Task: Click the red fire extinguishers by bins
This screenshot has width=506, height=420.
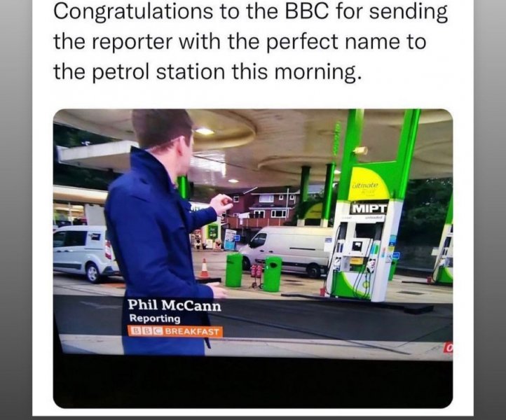Action: coord(257,272)
